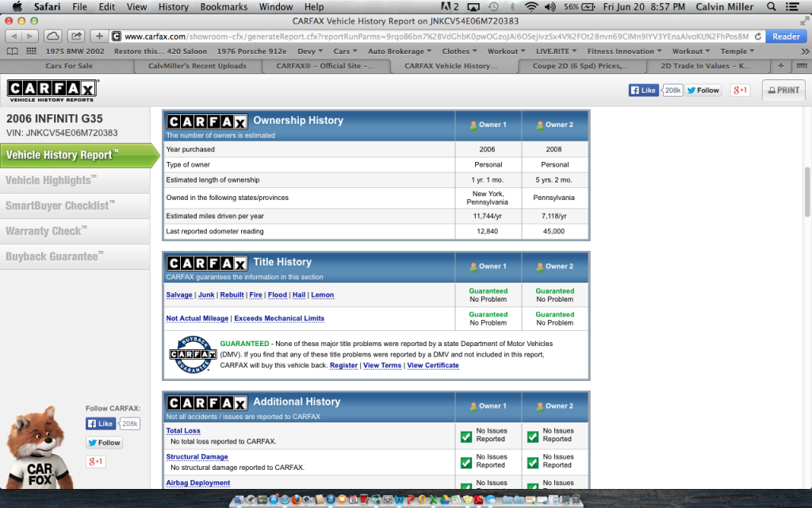Select Vehicle Highlights in sidebar
Image resolution: width=812 pixels, height=508 pixels.
point(75,180)
